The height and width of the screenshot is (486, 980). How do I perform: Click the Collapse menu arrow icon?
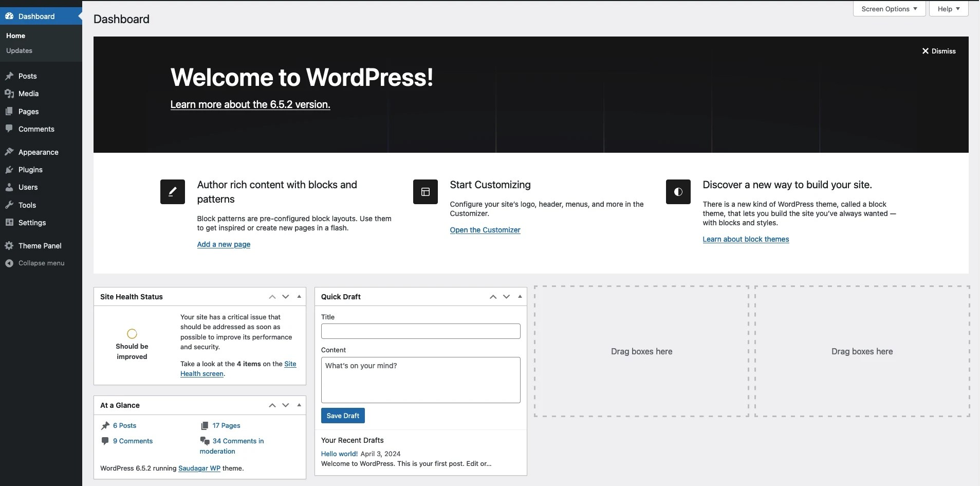[x=9, y=263]
